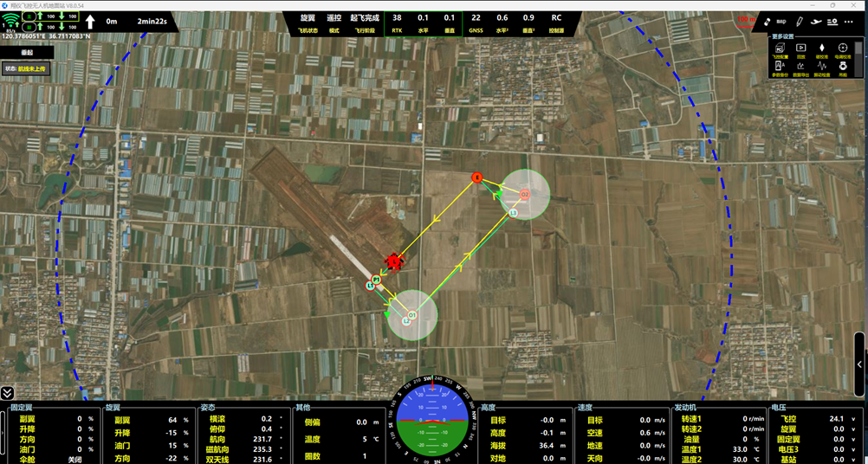The width and height of the screenshot is (868, 464).
Task: Click the 状态: 航线未上传 status box
Action: 27,69
